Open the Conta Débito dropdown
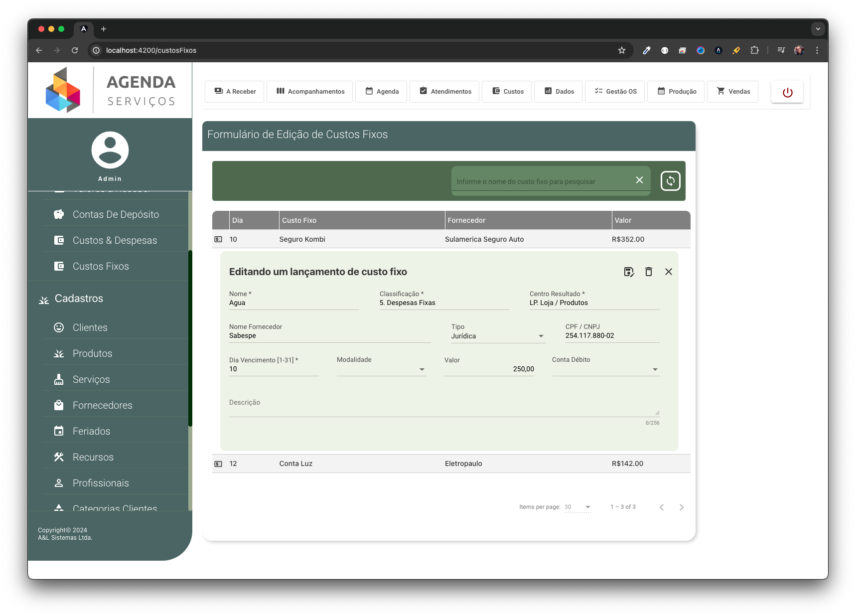The image size is (856, 616). click(606, 369)
